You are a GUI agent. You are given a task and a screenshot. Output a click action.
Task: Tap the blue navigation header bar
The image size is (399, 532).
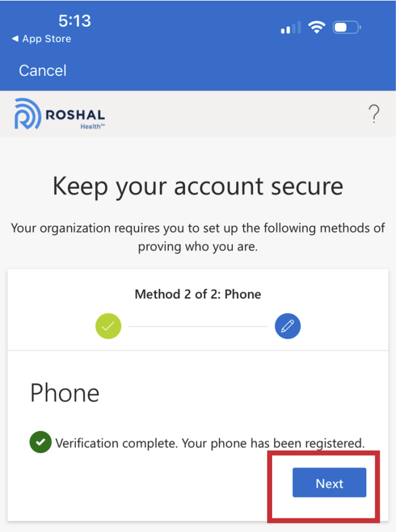[198, 70]
